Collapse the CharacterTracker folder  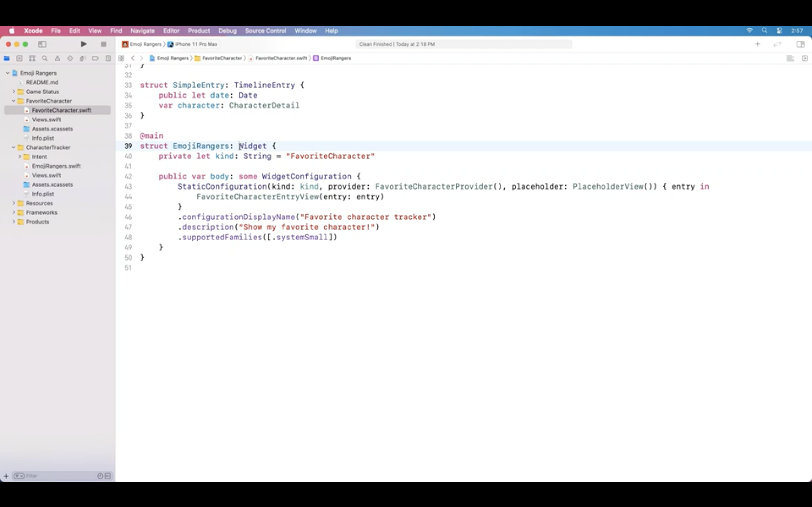(14, 147)
